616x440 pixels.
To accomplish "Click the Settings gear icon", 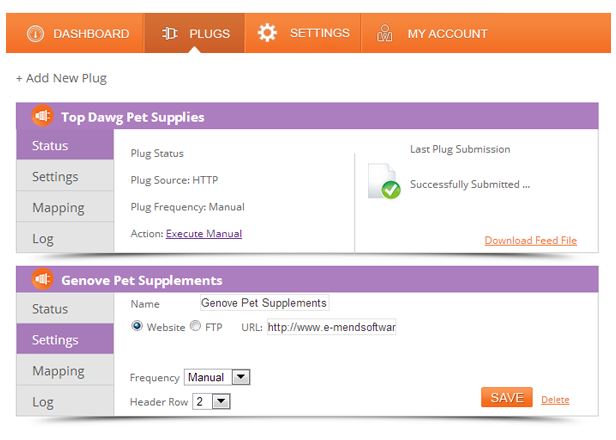I will tap(267, 33).
